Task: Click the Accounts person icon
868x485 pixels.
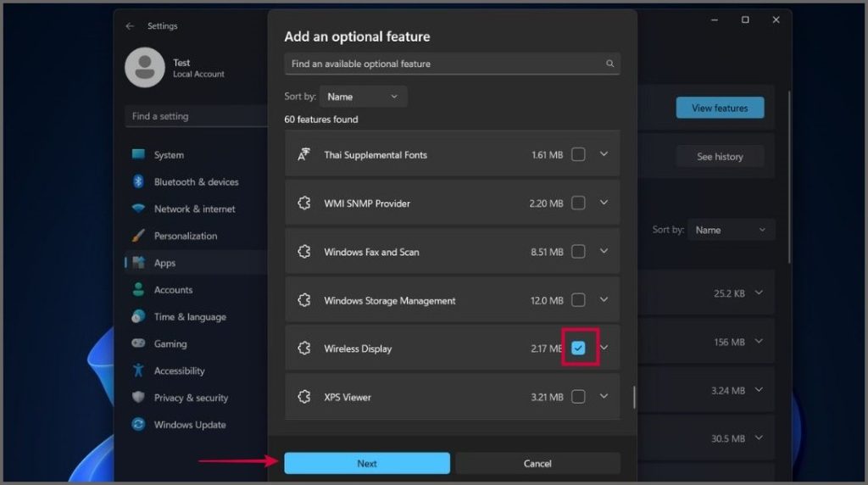Action: point(138,290)
